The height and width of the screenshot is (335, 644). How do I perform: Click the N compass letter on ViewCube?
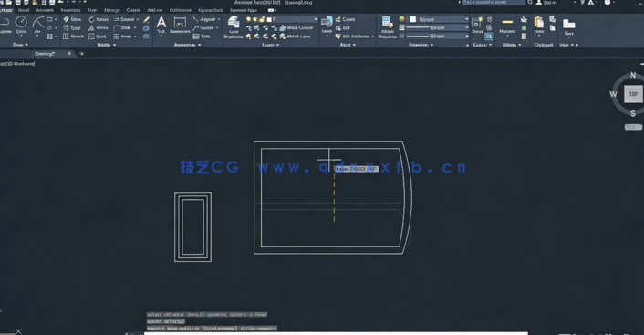click(633, 75)
